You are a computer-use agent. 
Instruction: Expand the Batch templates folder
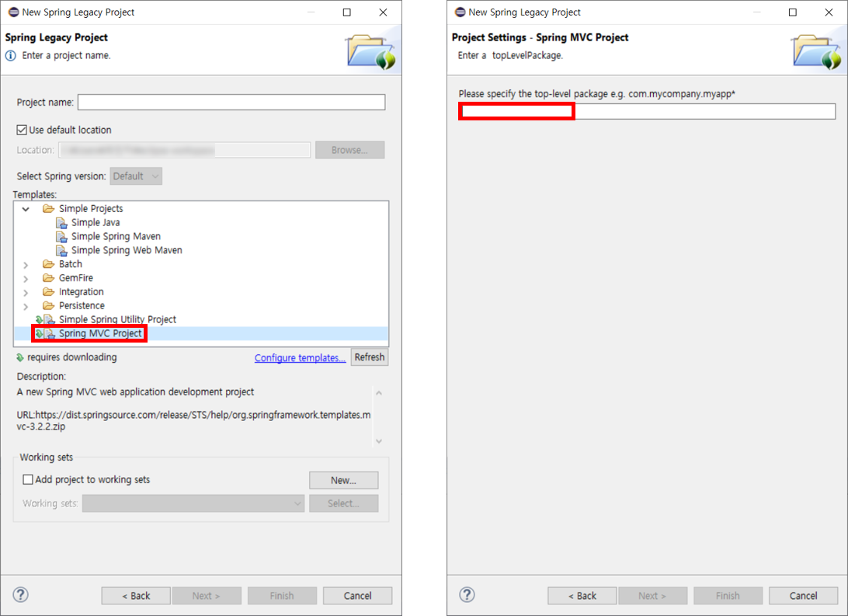26,265
